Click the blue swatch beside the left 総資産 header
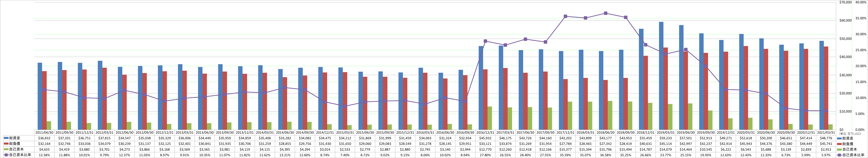The width and height of the screenshot is (868, 158). [6, 138]
